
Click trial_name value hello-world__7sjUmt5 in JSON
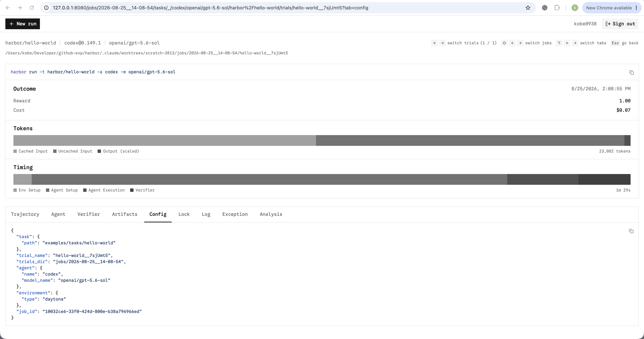(82, 255)
